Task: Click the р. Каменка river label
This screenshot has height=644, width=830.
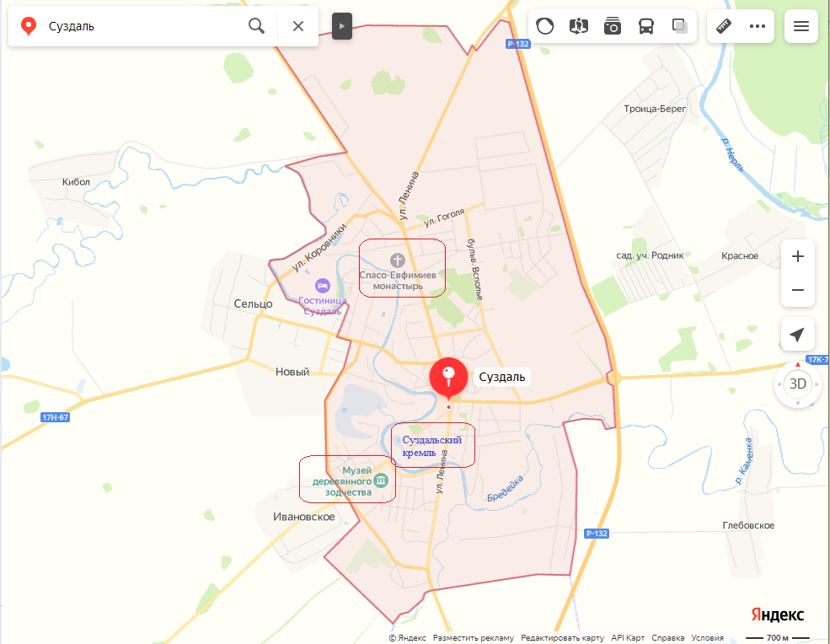Action: pyautogui.click(x=744, y=461)
